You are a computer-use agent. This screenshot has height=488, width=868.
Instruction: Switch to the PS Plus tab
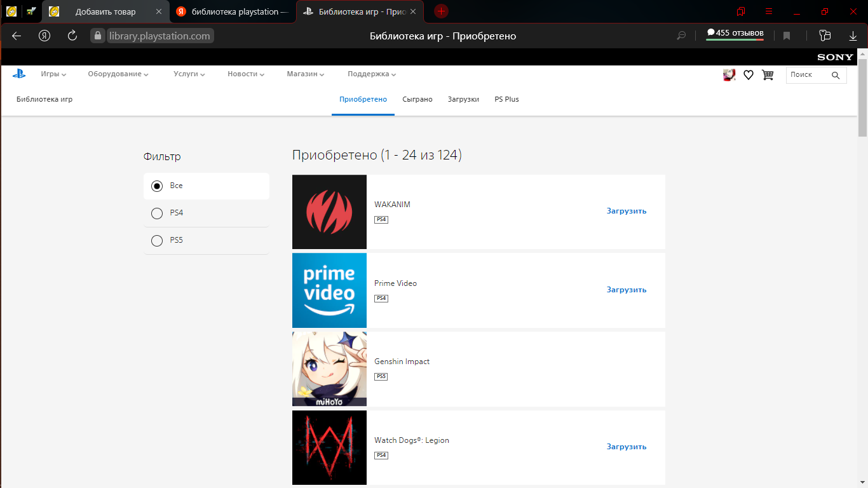point(506,100)
